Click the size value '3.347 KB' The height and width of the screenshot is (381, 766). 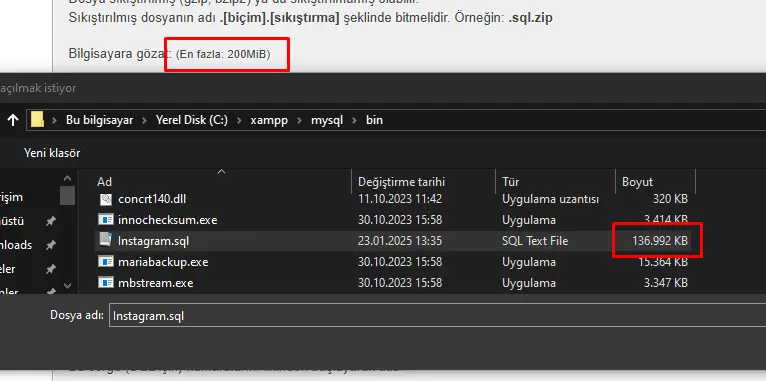(x=666, y=283)
